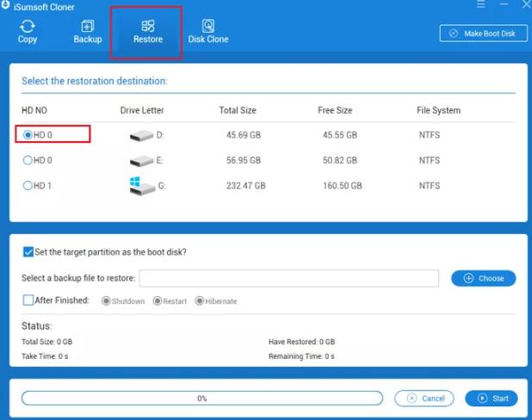Click the iSumsoft Cloner logo icon
532x420 pixels.
point(5,6)
